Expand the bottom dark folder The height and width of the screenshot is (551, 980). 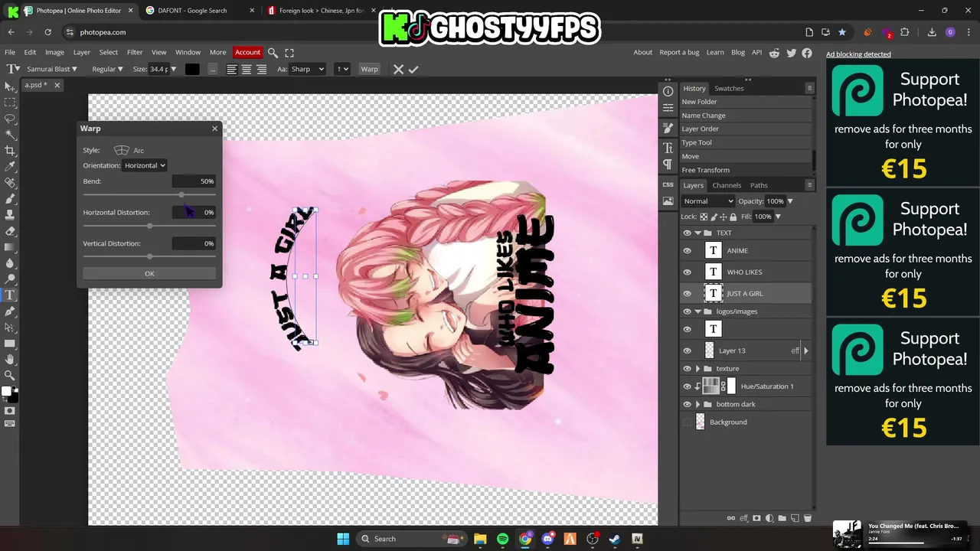[x=697, y=404]
